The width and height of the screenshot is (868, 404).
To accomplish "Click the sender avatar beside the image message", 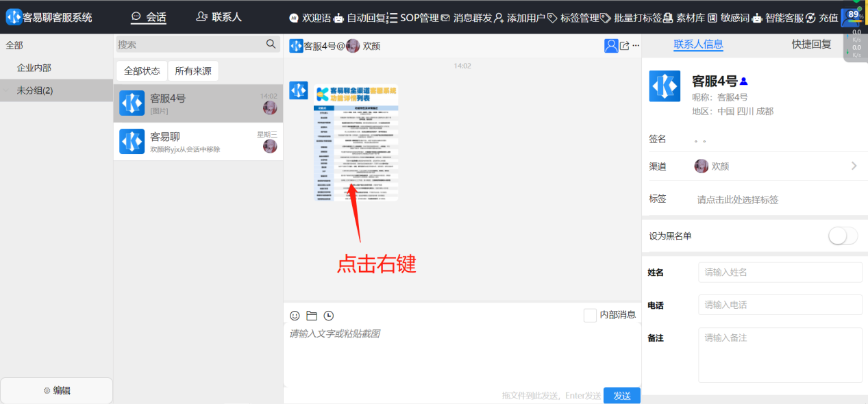I will coord(298,90).
